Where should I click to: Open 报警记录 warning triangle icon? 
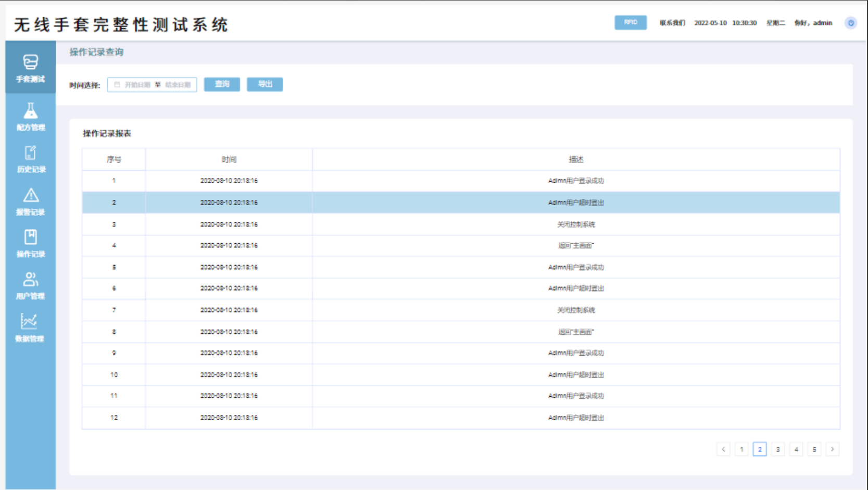30,196
